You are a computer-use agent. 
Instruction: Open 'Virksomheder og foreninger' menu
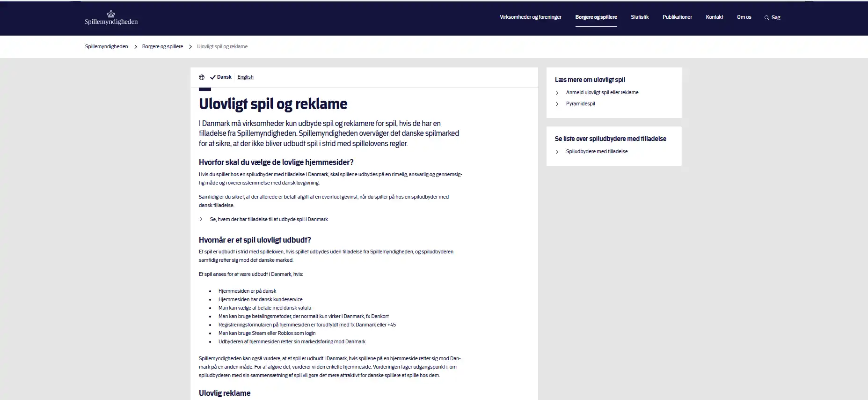[x=531, y=17]
